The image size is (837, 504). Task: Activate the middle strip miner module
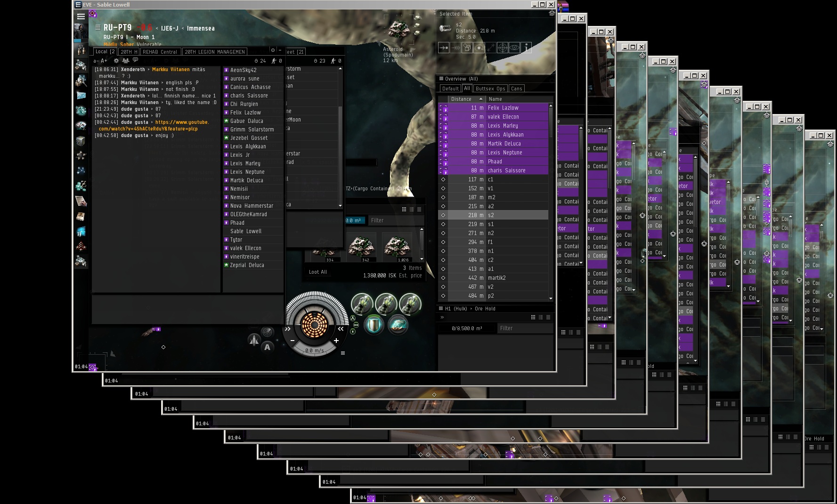386,304
